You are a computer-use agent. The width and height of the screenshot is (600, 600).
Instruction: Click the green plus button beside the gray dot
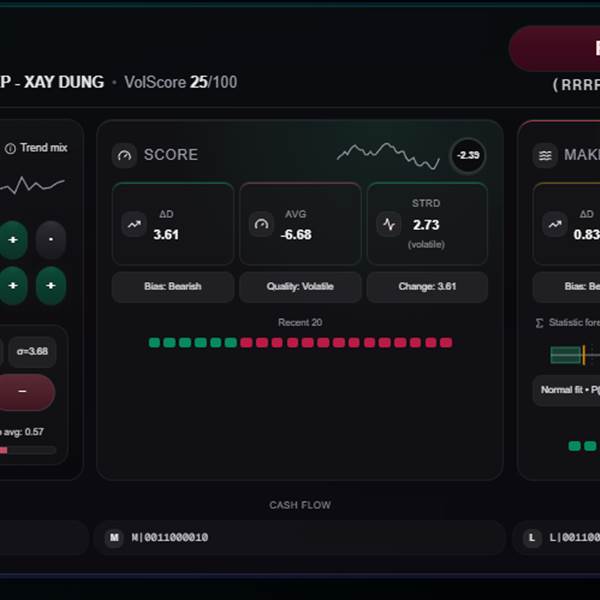click(13, 240)
